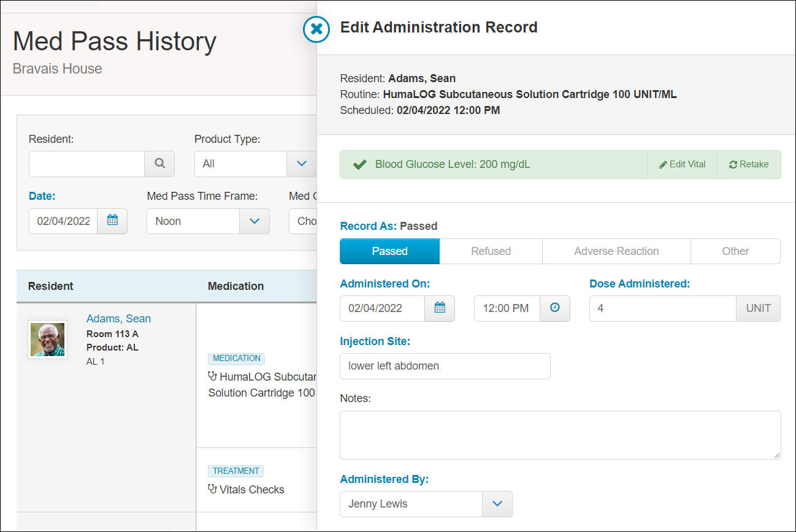Click the route icon next to HumaLOG Subcutaneous
Image resolution: width=796 pixels, height=532 pixels.
click(212, 376)
